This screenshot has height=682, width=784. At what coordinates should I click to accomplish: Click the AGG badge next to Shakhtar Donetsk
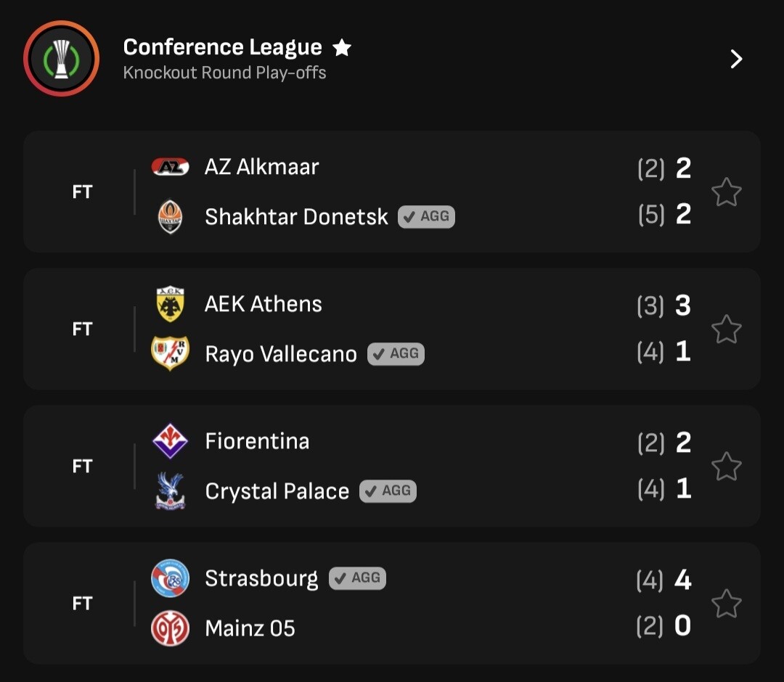tap(426, 216)
